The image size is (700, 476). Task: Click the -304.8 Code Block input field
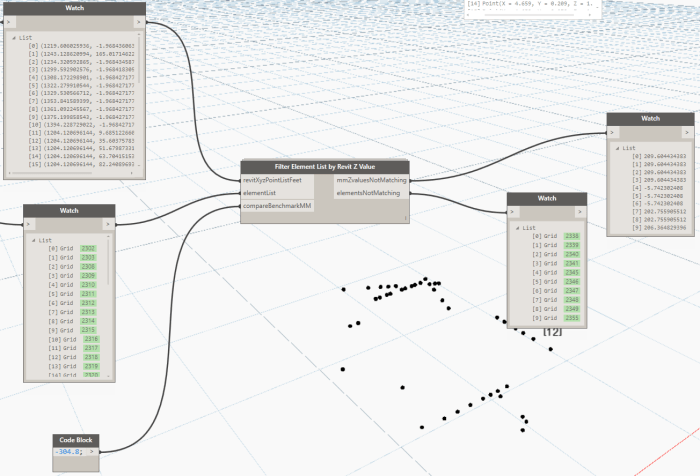point(71,451)
